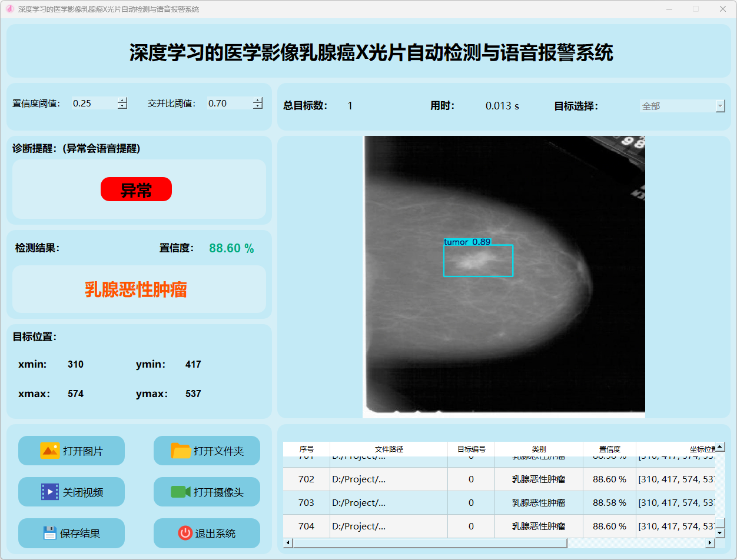
Task: Increase the IoU threshold with up arrow
Action: point(258,100)
